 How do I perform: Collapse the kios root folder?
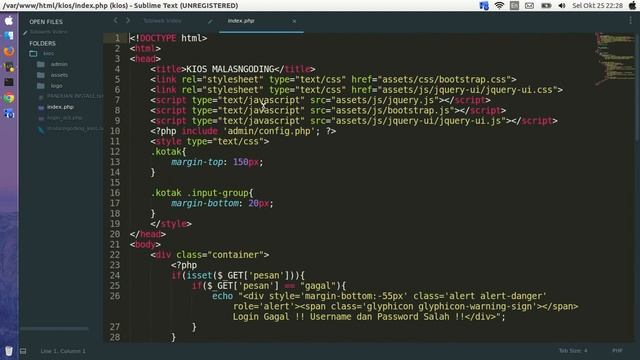pyautogui.click(x=48, y=53)
